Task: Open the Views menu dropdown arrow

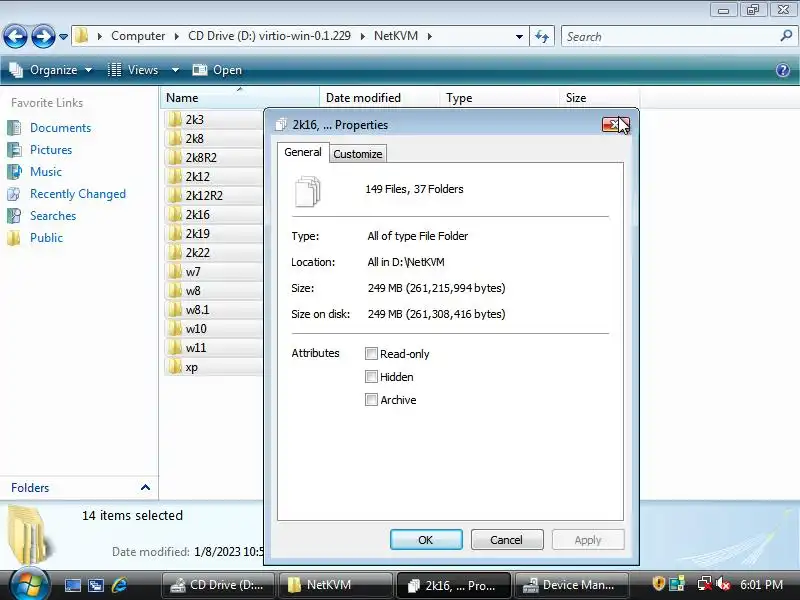Action: click(175, 70)
